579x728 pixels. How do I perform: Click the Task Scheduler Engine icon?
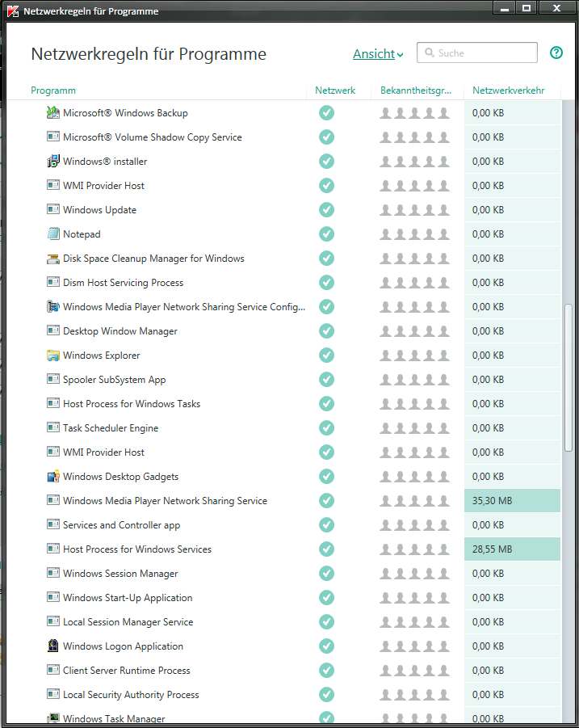(52, 427)
